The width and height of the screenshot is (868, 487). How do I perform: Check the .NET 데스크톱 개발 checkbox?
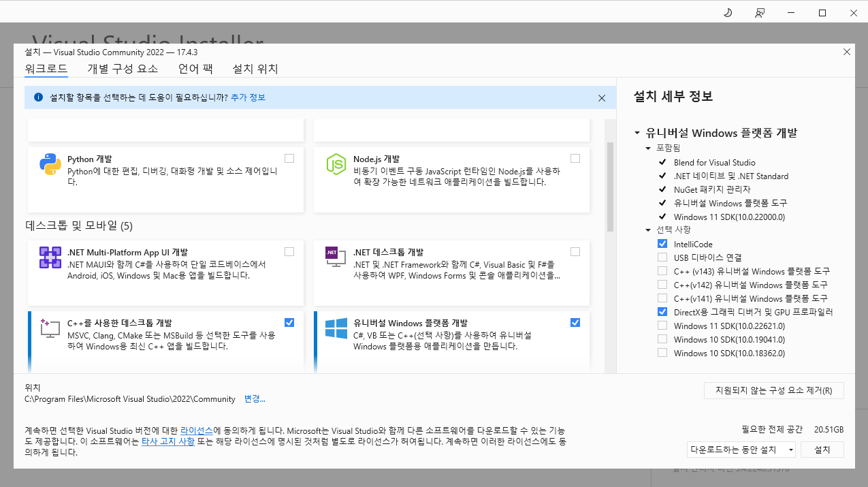(575, 251)
